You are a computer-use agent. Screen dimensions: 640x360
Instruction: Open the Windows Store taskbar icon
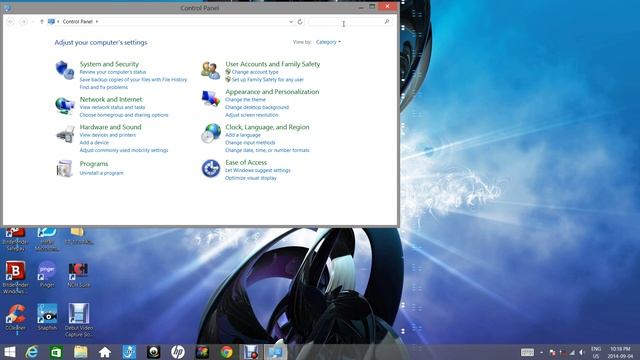pos(56,352)
